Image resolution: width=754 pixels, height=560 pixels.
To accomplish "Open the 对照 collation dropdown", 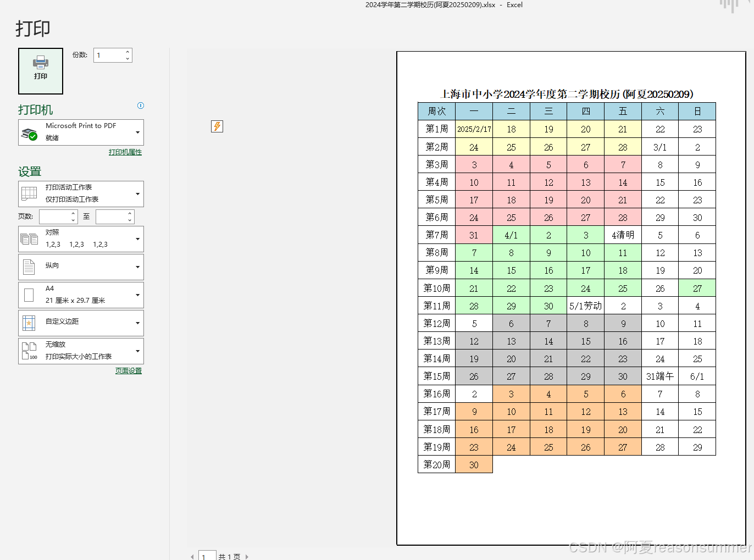I will click(81, 239).
